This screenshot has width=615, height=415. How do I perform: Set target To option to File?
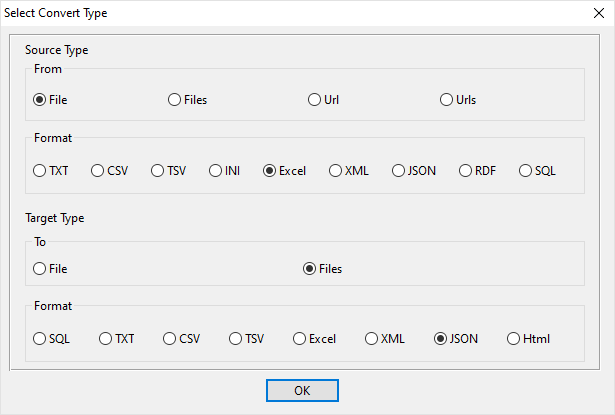point(40,268)
